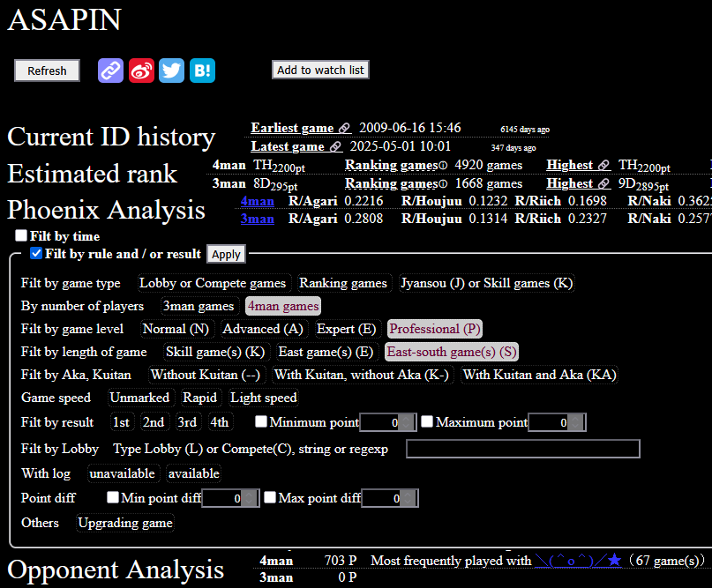
Task: Toggle the Light speed filter
Action: point(264,398)
